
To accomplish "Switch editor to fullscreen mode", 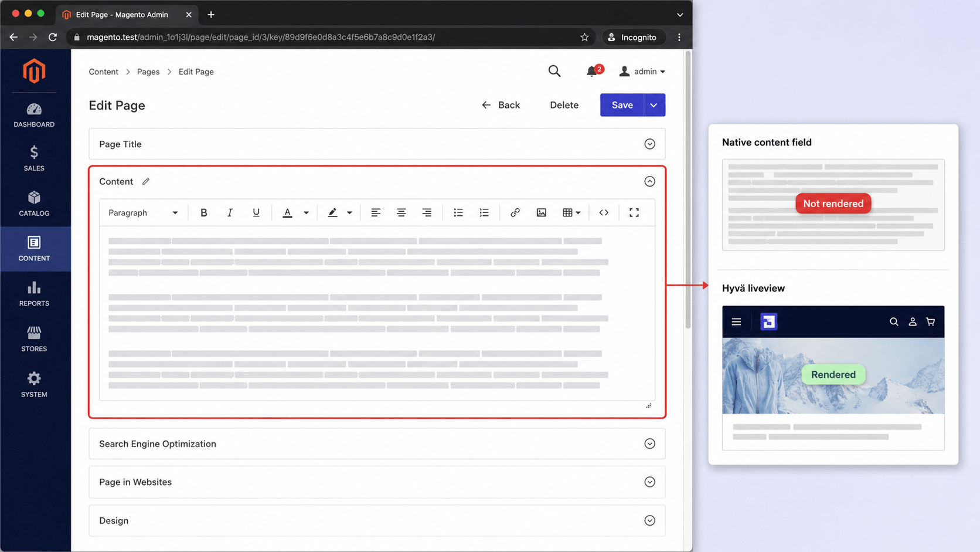I will coord(634,212).
